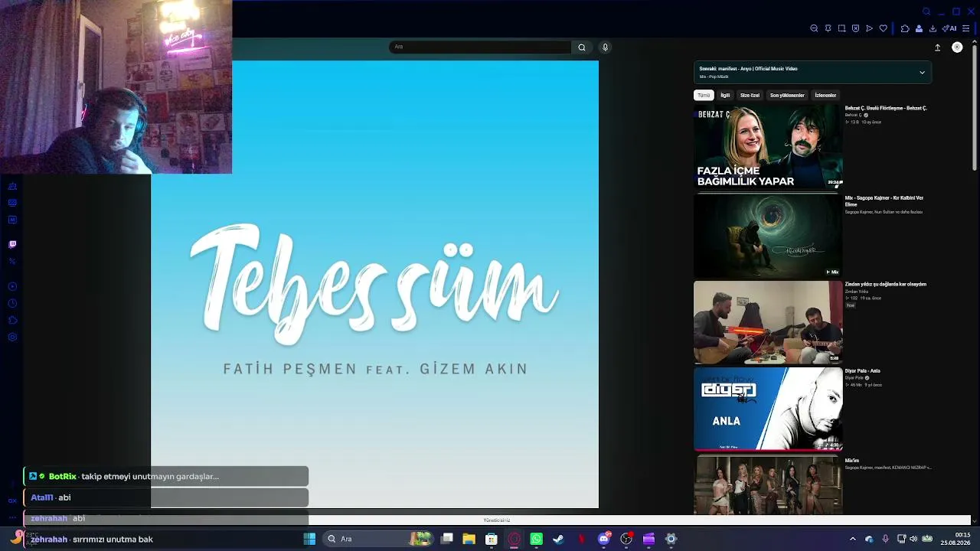
Task: Open the 'Mix'im' group video thumbnail
Action: point(768,485)
